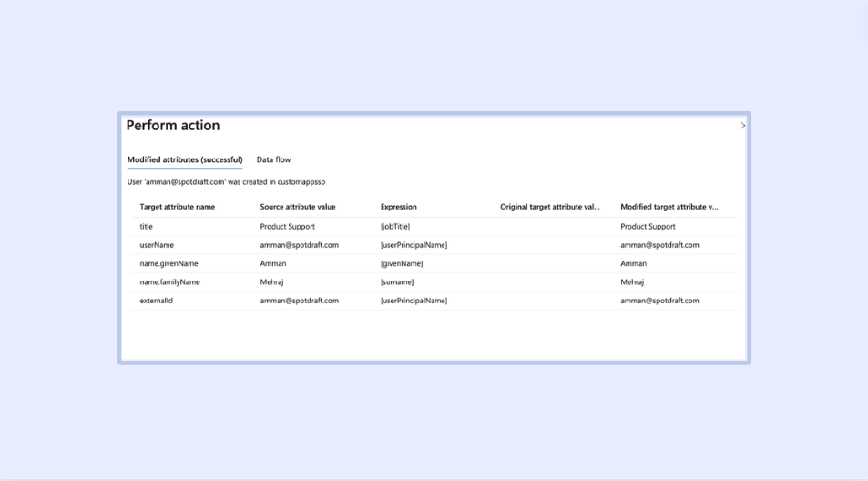Image resolution: width=868 pixels, height=481 pixels.
Task: Click the userName target attribute cell
Action: [x=157, y=245]
